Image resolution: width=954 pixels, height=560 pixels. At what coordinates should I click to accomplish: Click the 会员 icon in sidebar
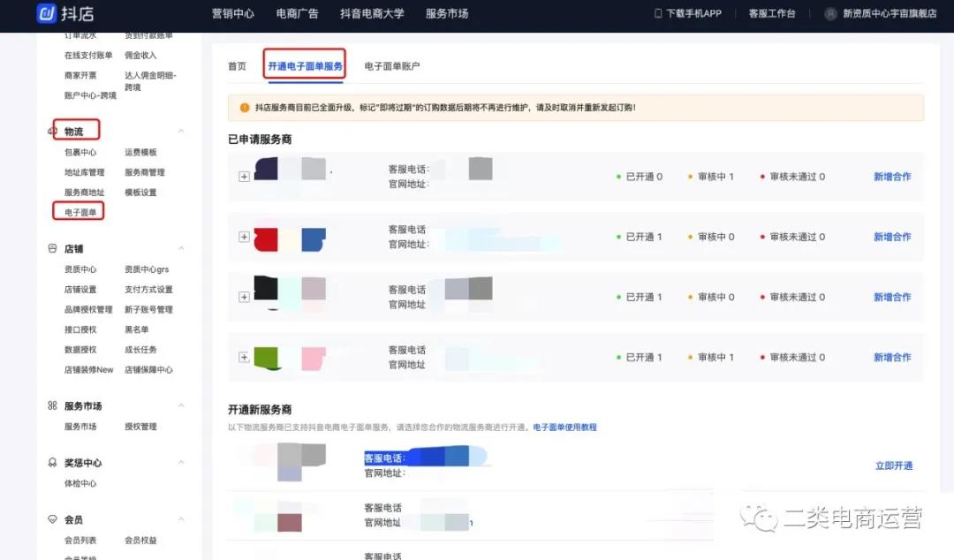tap(52, 520)
